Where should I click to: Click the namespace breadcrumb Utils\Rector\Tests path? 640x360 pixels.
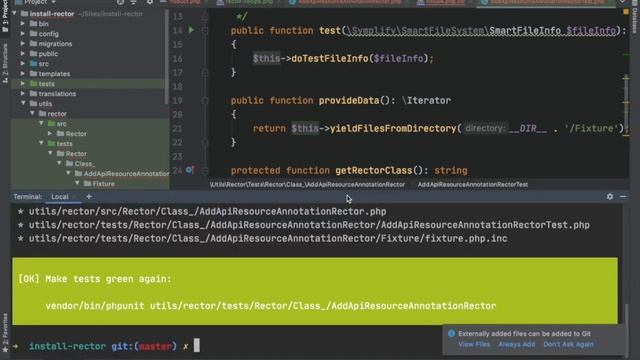[x=307, y=184]
